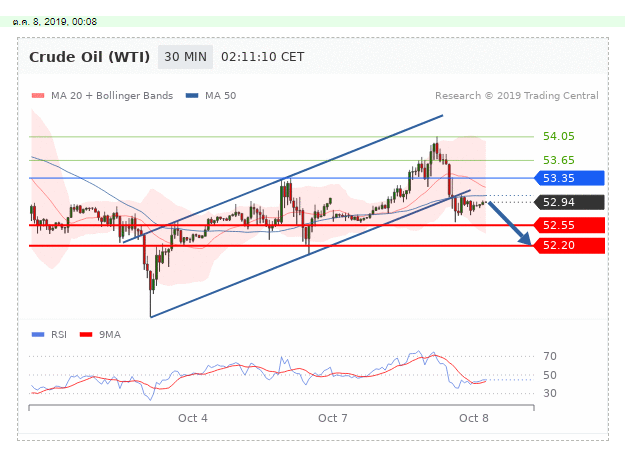The width and height of the screenshot is (625, 453).
Task: Click the Oct 7 date axis label
Action: tap(333, 418)
